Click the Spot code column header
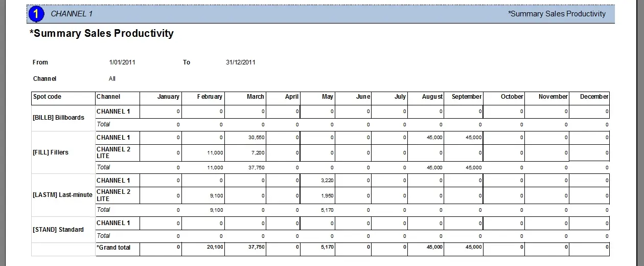Image resolution: width=644 pixels, height=266 pixels. pos(47,97)
